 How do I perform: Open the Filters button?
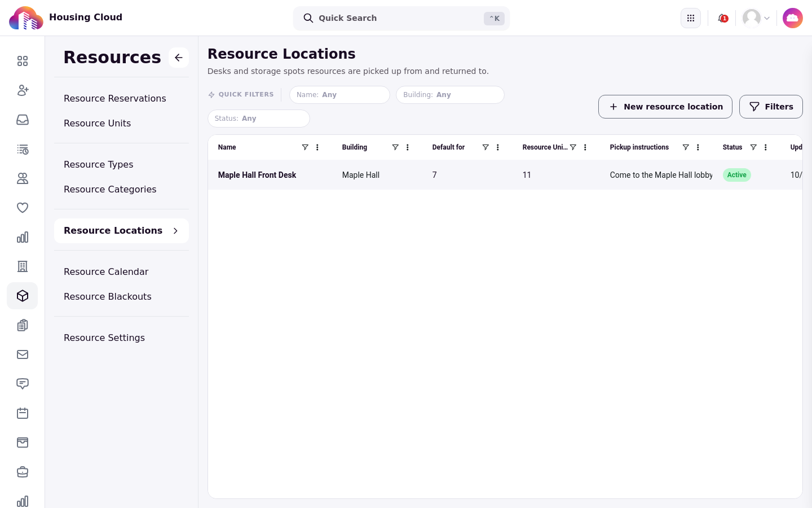click(x=771, y=107)
